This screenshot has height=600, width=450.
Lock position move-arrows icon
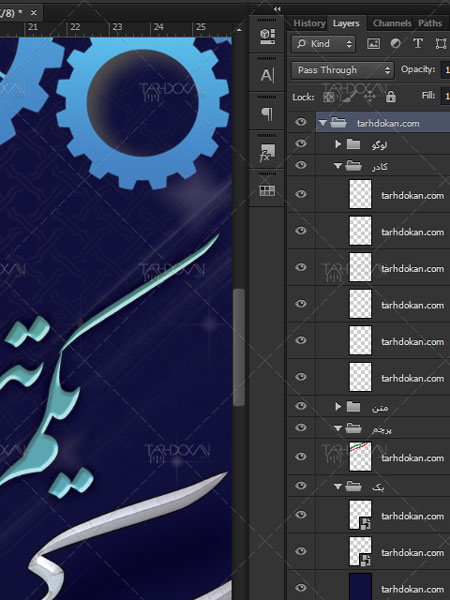pyautogui.click(x=369, y=97)
